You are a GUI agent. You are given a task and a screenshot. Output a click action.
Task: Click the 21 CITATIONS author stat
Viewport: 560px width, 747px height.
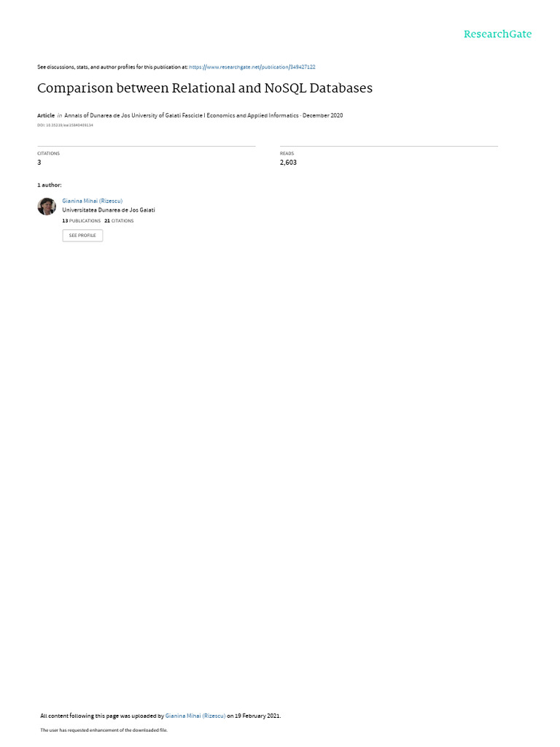pyautogui.click(x=119, y=221)
